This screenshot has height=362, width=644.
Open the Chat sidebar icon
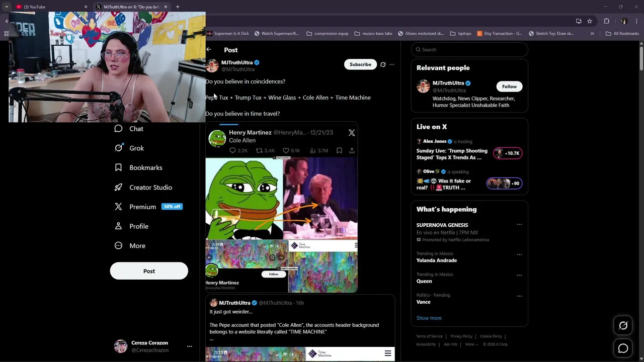(118, 129)
